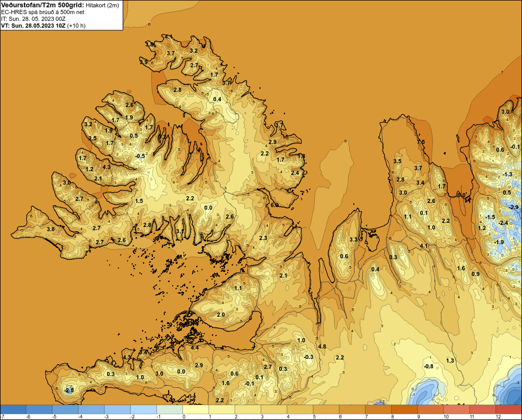Click the red legend swatch right of 12
The image size is (522, 420).
click(x=508, y=410)
